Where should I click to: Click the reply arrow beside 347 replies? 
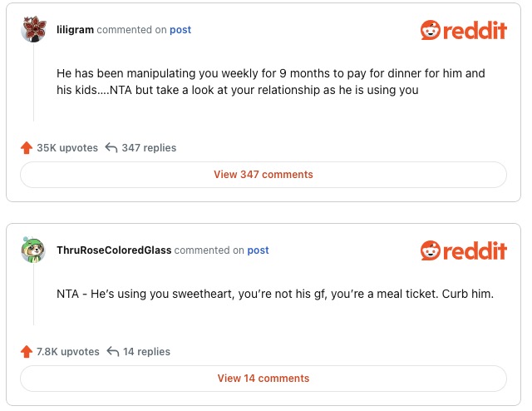[x=111, y=148]
